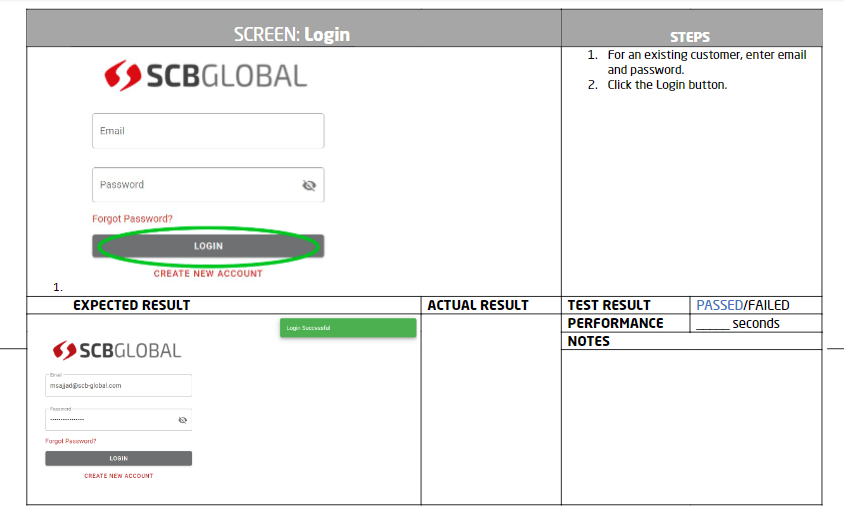Toggle password visibility eye icon in top form
This screenshot has height=520, width=844.
(309, 185)
